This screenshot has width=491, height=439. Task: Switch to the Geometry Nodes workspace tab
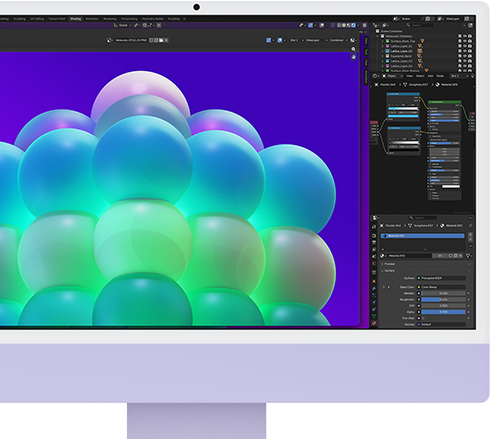153,19
